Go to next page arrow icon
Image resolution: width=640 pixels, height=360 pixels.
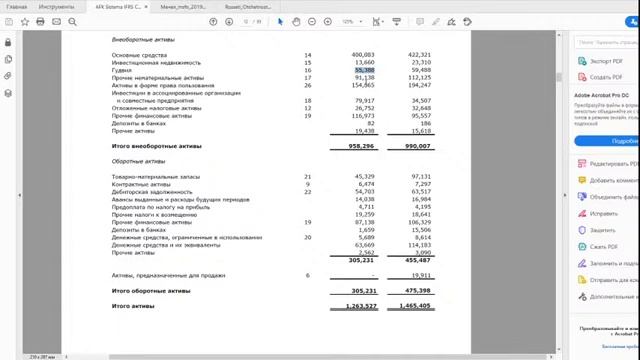pyautogui.click(x=229, y=22)
